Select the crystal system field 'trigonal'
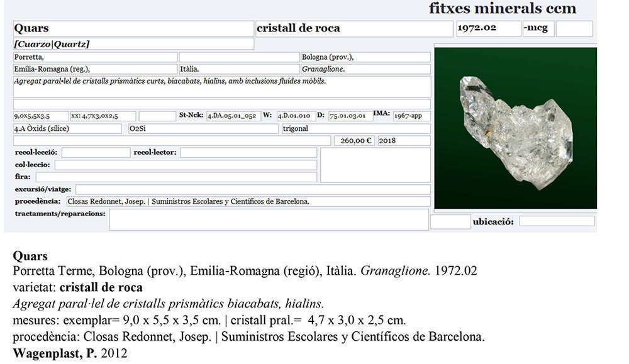 click(x=356, y=129)
